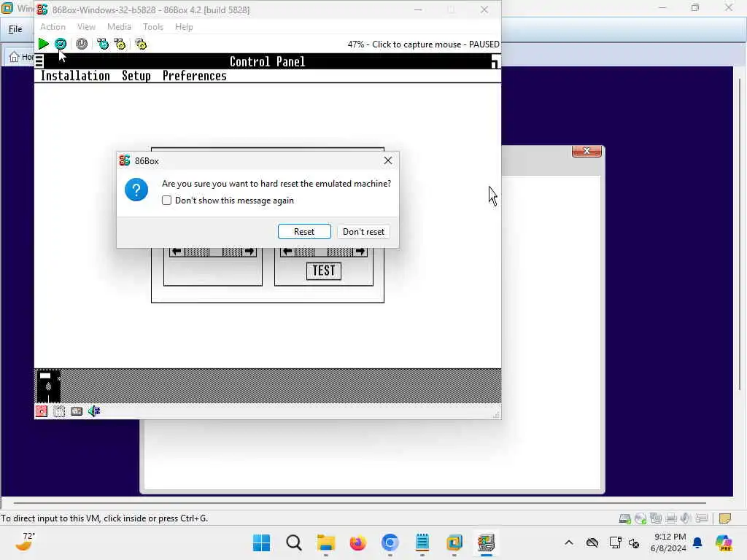Click left arrow of slider above TEST
Viewport: 747px width, 560px height.
(287, 252)
